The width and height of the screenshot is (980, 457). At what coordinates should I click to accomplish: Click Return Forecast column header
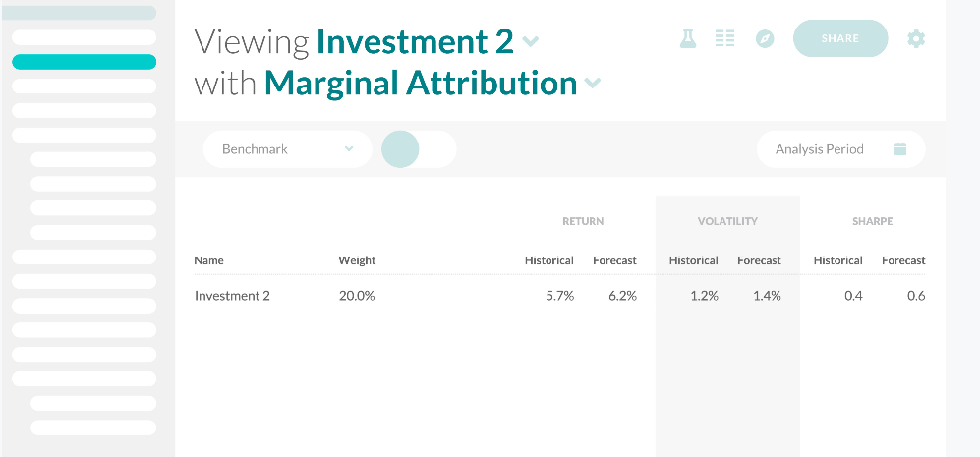[614, 260]
